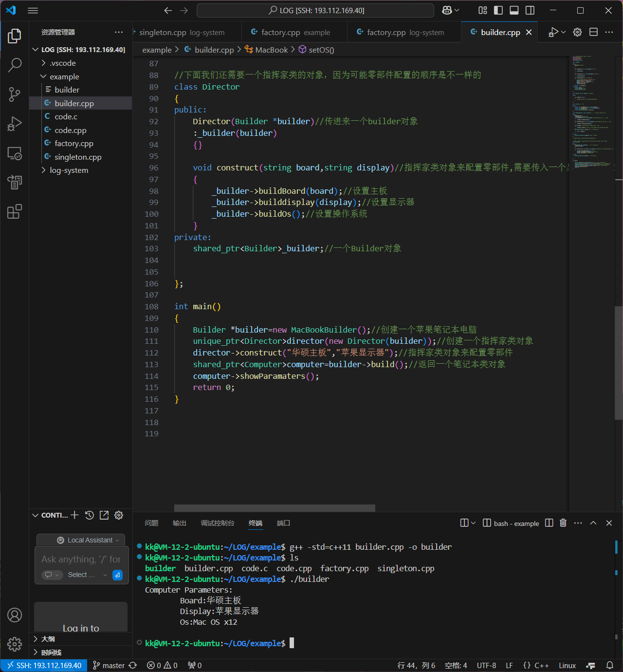
Task: Open Explorer panel more actions ellipsis
Action: (x=119, y=32)
